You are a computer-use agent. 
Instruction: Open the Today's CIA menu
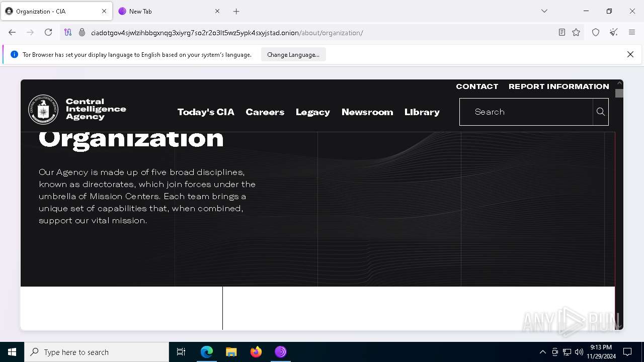206,112
